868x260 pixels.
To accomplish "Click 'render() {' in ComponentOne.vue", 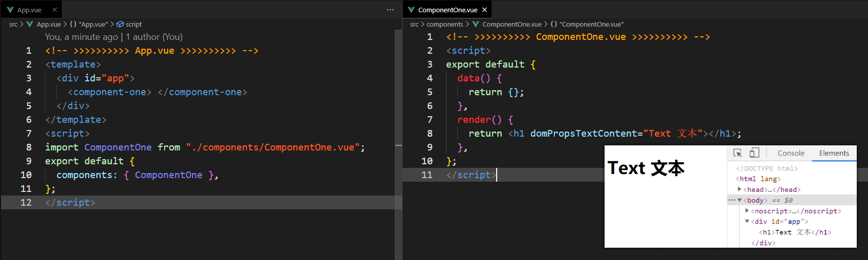I will coord(485,120).
